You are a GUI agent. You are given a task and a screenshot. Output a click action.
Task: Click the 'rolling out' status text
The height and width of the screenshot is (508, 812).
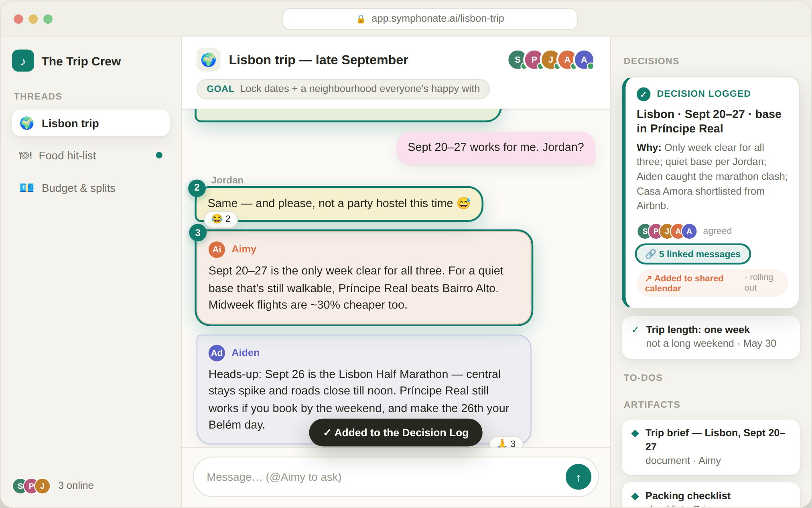(x=759, y=282)
